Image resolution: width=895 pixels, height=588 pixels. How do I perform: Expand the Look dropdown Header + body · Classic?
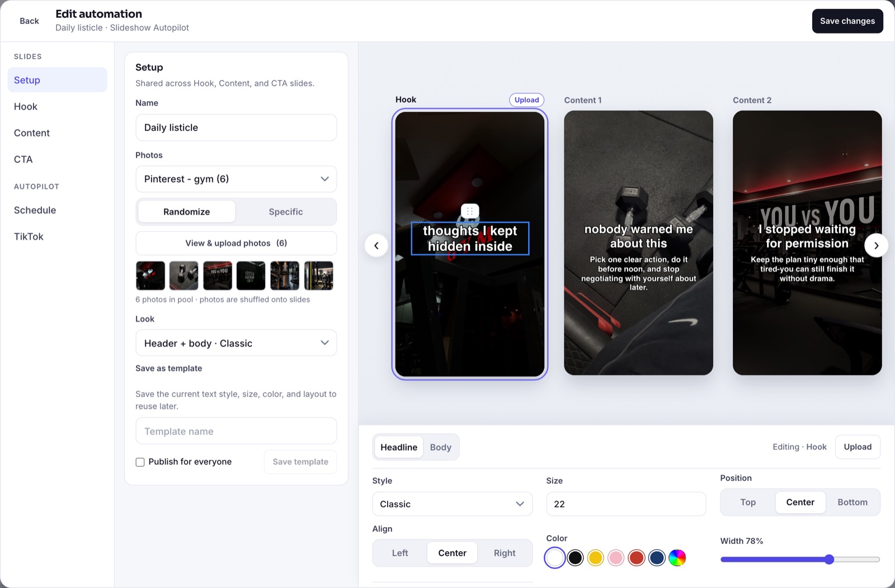tap(236, 343)
